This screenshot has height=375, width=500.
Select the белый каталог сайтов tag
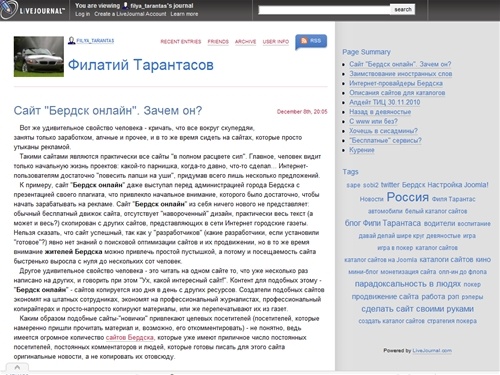(x=436, y=211)
